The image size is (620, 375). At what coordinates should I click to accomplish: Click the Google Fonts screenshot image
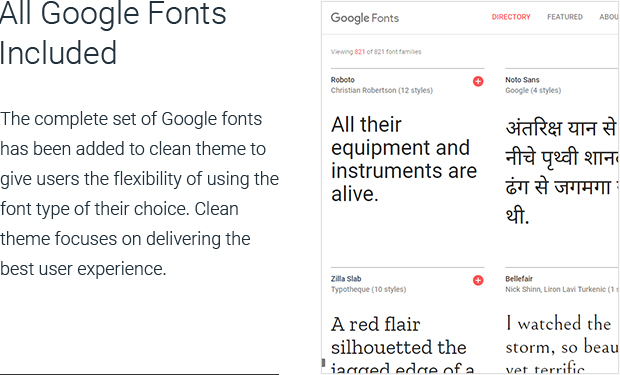tap(470, 188)
